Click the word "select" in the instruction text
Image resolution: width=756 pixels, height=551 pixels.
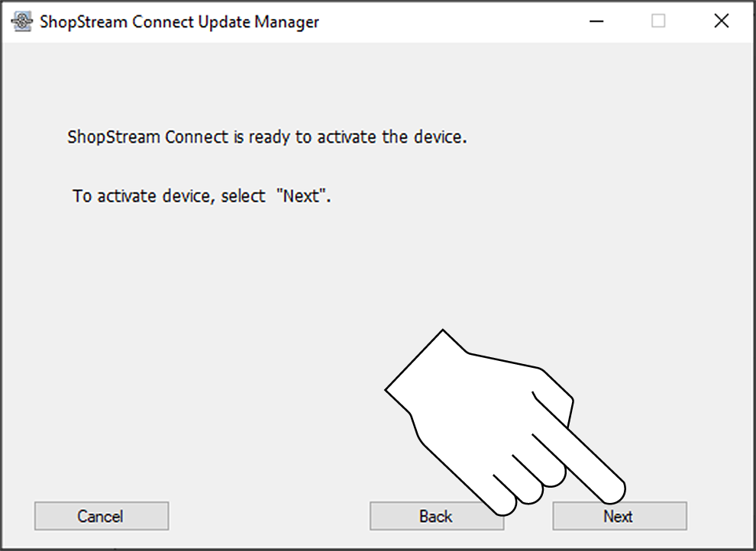244,196
